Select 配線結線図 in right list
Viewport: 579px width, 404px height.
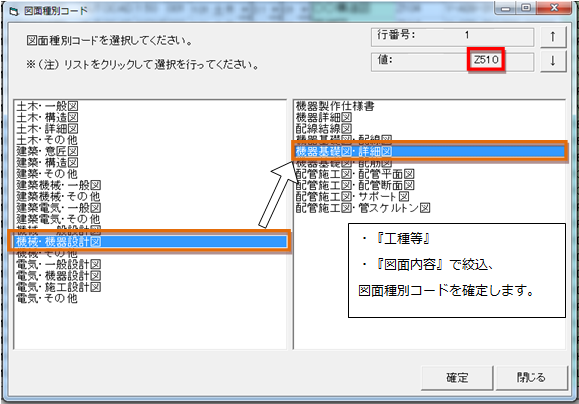(x=324, y=129)
